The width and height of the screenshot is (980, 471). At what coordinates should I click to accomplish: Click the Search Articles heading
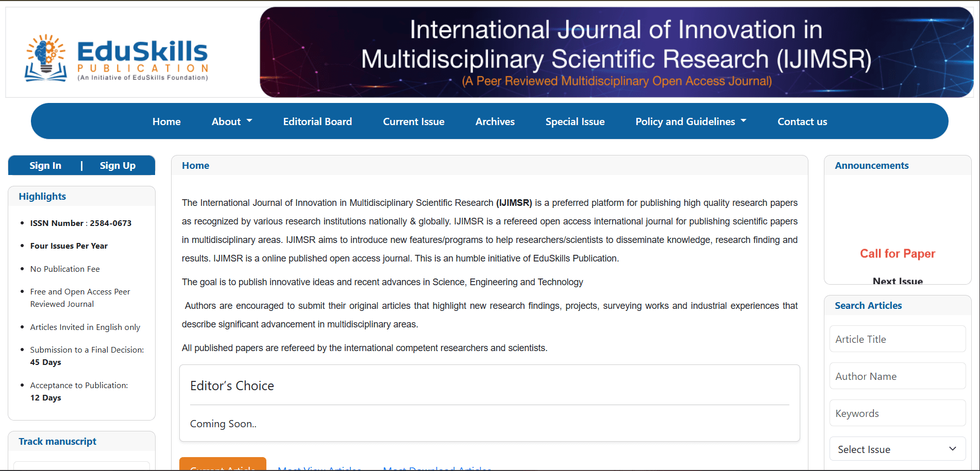coord(868,305)
